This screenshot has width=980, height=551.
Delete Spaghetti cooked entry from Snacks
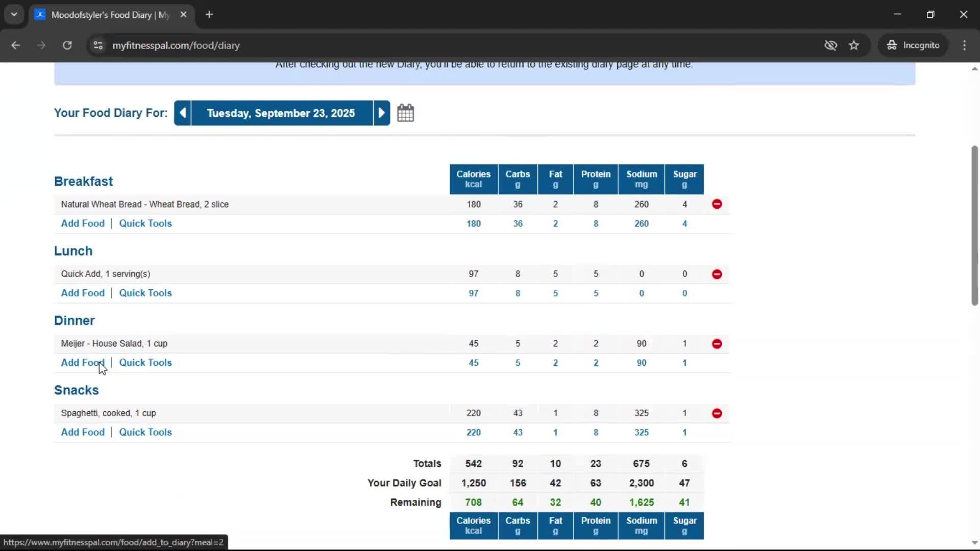[x=717, y=413]
